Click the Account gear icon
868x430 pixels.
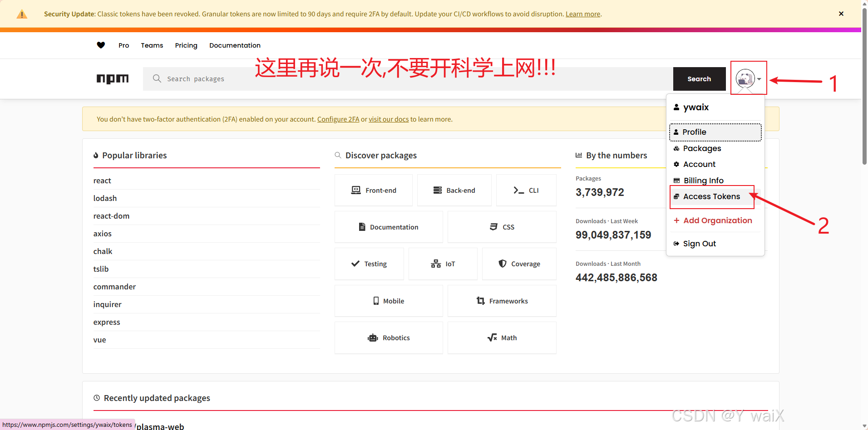[676, 164]
